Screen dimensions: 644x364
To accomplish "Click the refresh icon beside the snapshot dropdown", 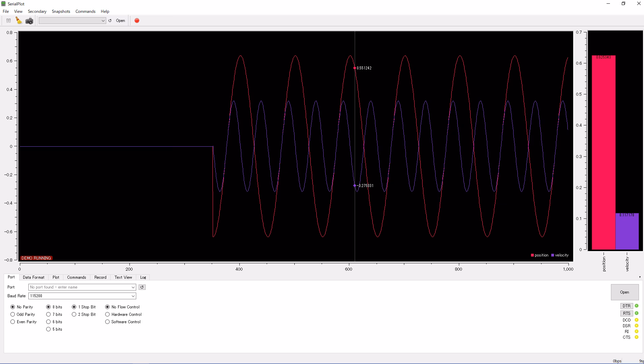I will [110, 21].
